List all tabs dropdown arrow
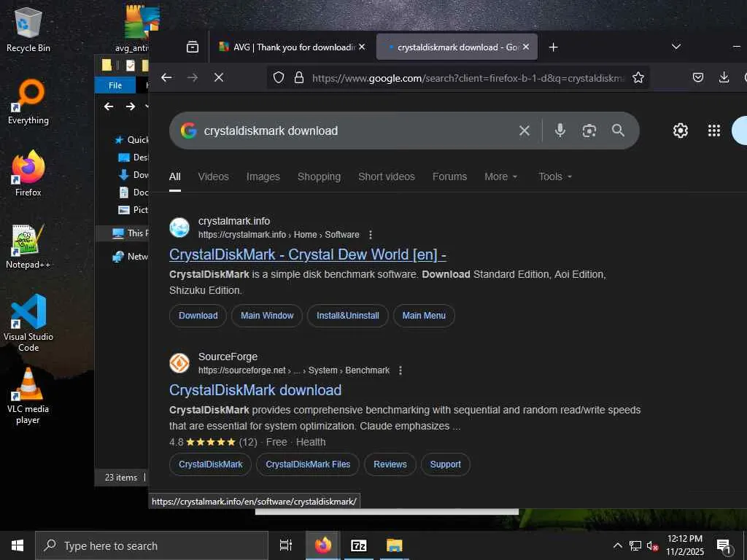This screenshot has height=560, width=747. click(x=676, y=47)
